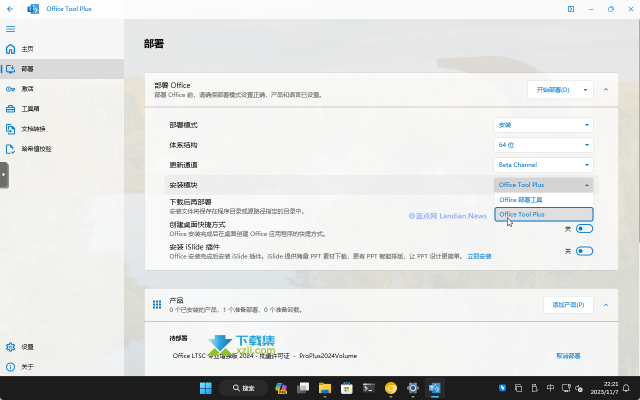Image resolution: width=640 pixels, height=400 pixels.
Task: Click the 中 input method indicator
Action: click(550, 388)
